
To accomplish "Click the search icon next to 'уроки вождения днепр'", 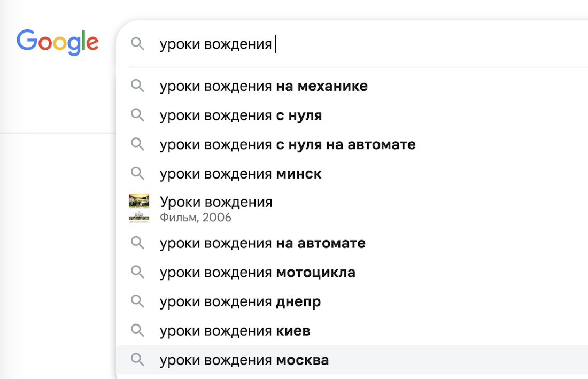I will click(138, 301).
